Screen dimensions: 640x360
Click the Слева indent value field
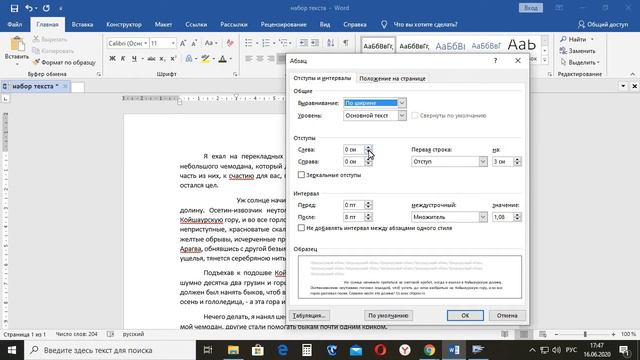[353, 149]
